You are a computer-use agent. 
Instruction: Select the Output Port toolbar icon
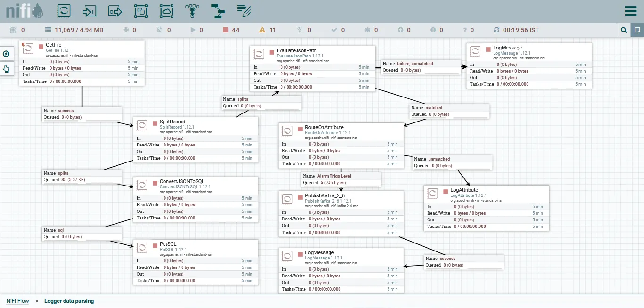(115, 11)
